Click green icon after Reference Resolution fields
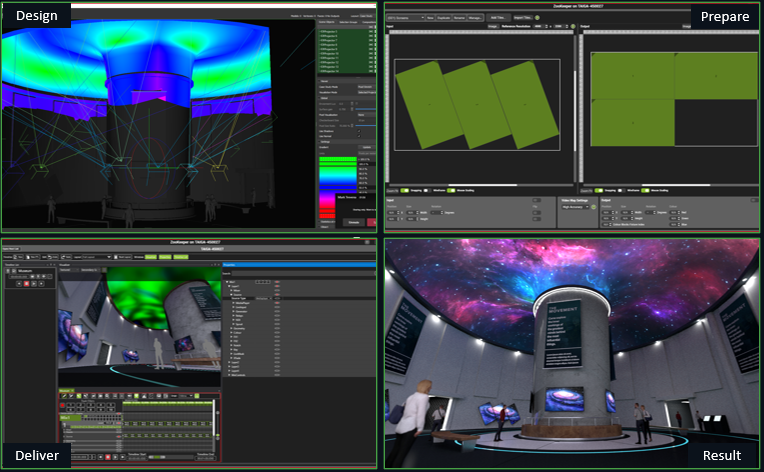 point(573,26)
